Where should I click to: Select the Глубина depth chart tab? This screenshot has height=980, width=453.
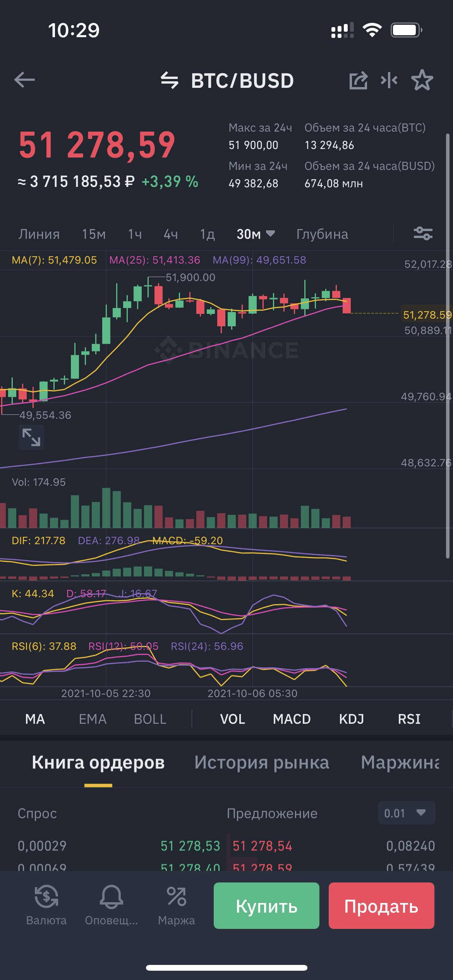click(322, 234)
